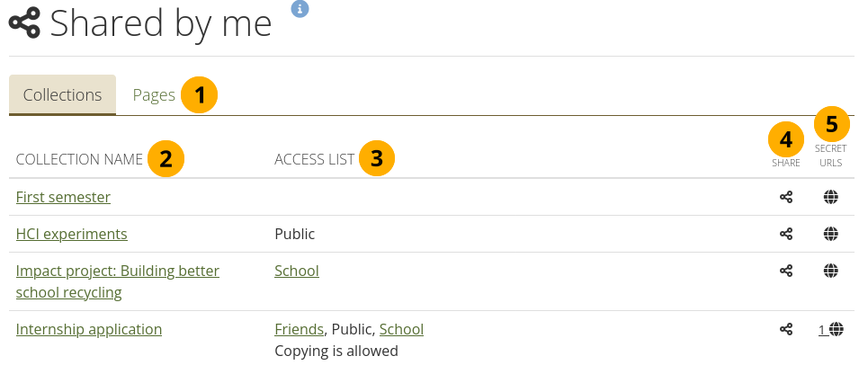Click share icon for Impact project row
The width and height of the screenshot is (868, 365).
tap(786, 271)
